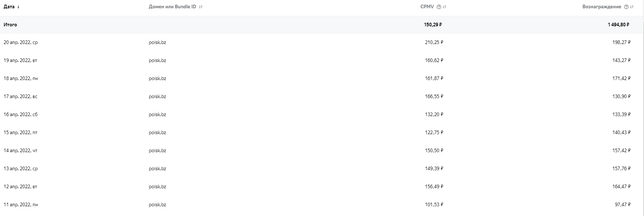Click the CPMV value 210,25 ₽
Image resolution: width=644 pixels, height=216 pixels.
pos(434,43)
